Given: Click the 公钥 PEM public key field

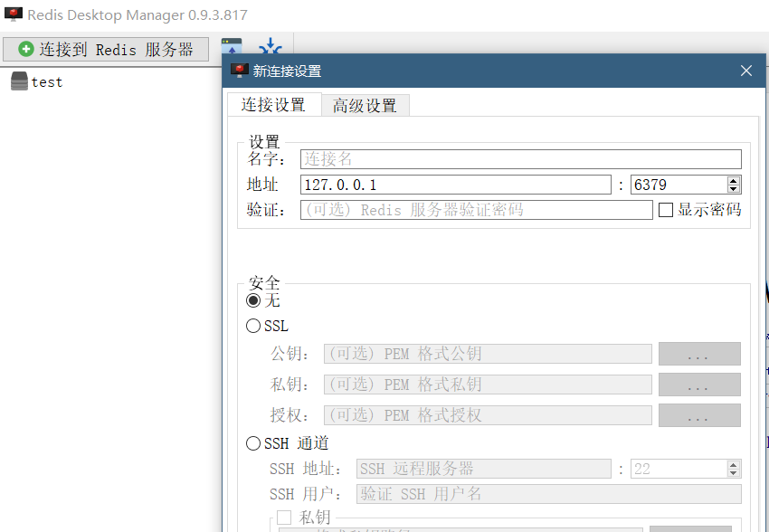Looking at the screenshot, I should (488, 354).
